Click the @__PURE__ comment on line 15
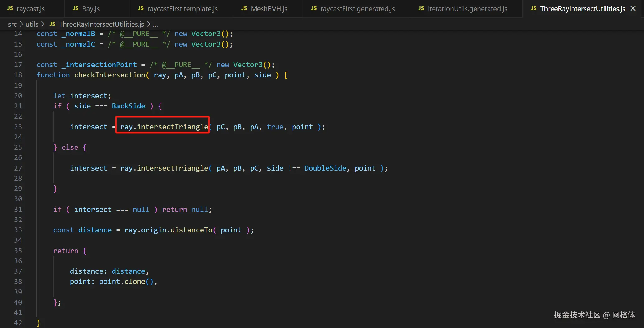644x328 pixels. tap(139, 44)
